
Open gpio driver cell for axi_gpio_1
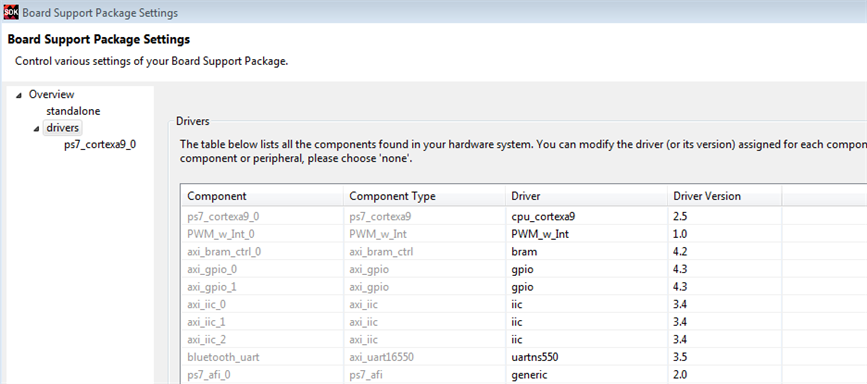tap(586, 287)
